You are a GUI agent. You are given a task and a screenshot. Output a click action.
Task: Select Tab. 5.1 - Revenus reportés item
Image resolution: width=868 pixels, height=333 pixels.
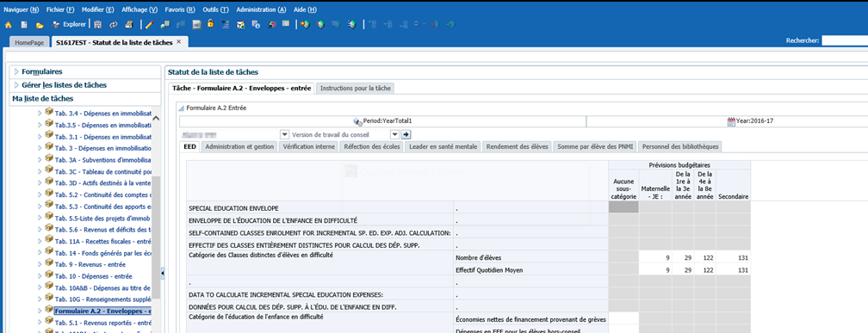[103, 323]
